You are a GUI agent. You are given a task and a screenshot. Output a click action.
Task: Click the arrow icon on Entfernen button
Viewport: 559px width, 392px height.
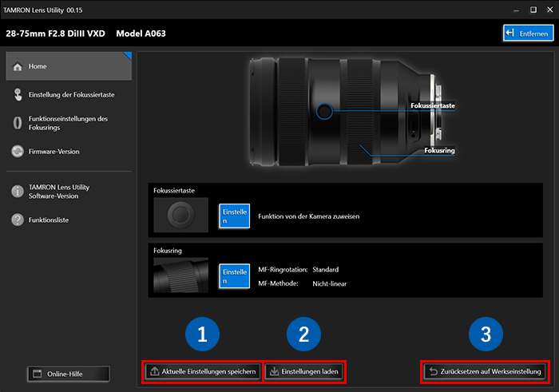(510, 34)
